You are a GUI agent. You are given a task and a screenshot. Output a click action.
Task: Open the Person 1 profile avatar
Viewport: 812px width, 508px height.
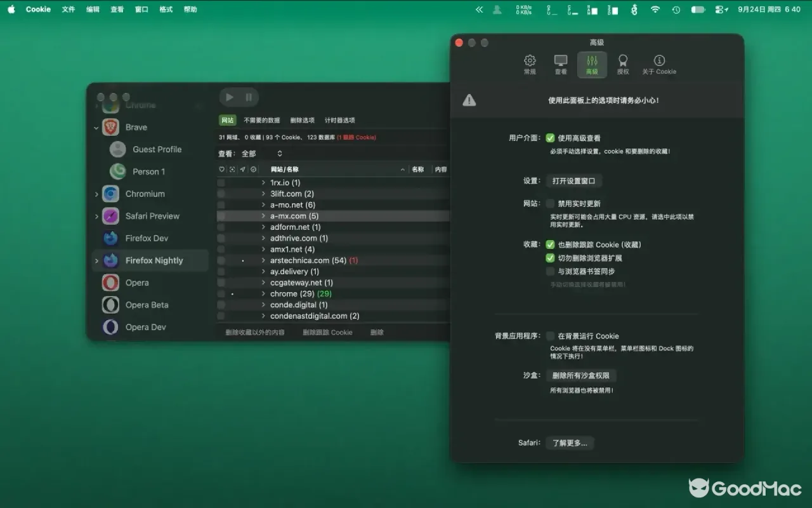point(117,171)
